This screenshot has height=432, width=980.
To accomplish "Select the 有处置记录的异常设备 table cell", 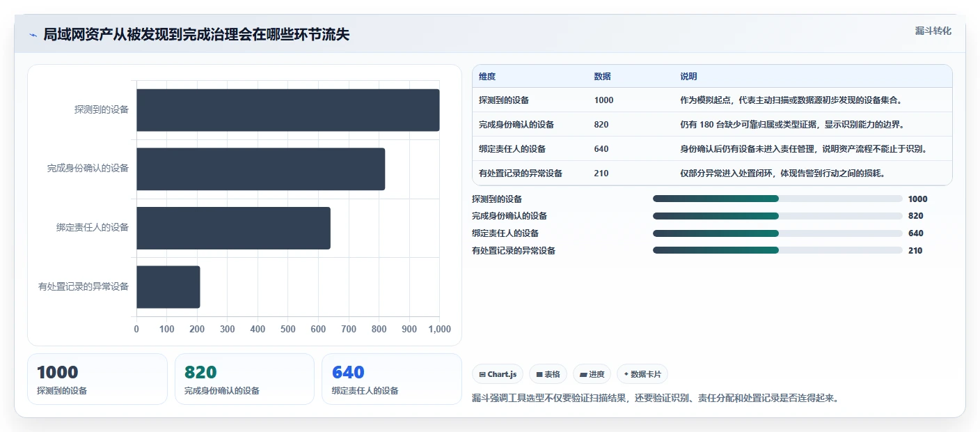I will (x=521, y=173).
